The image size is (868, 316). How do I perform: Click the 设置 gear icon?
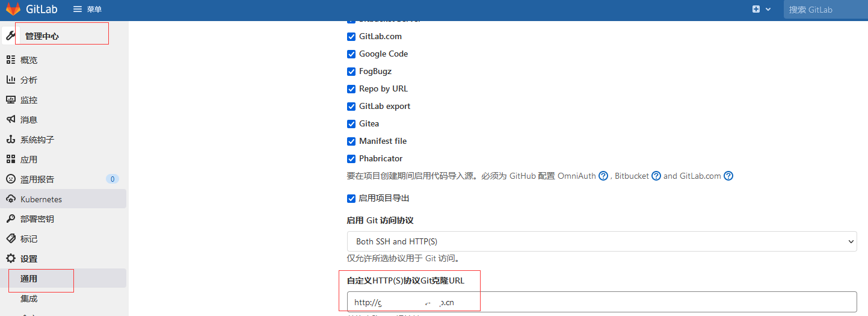[11, 258]
